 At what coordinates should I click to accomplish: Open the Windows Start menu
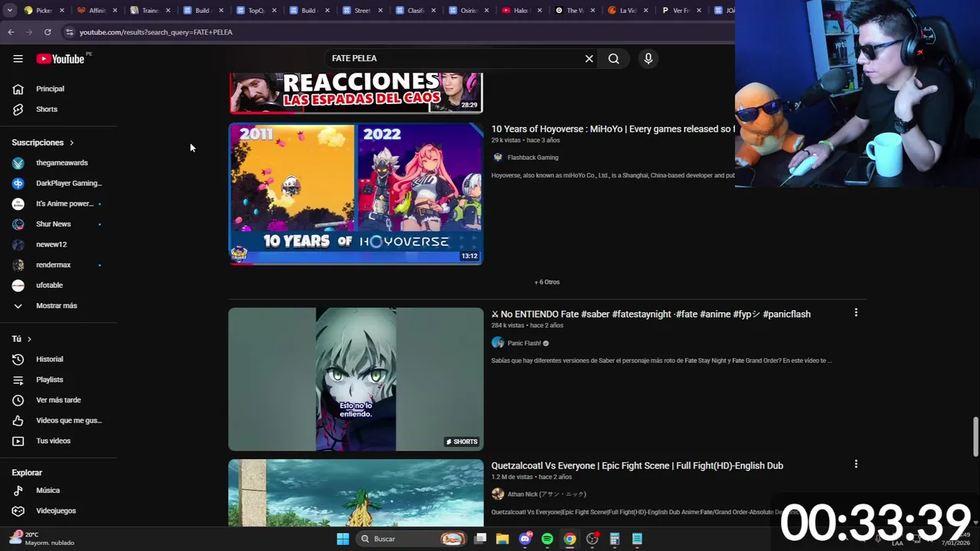[343, 539]
